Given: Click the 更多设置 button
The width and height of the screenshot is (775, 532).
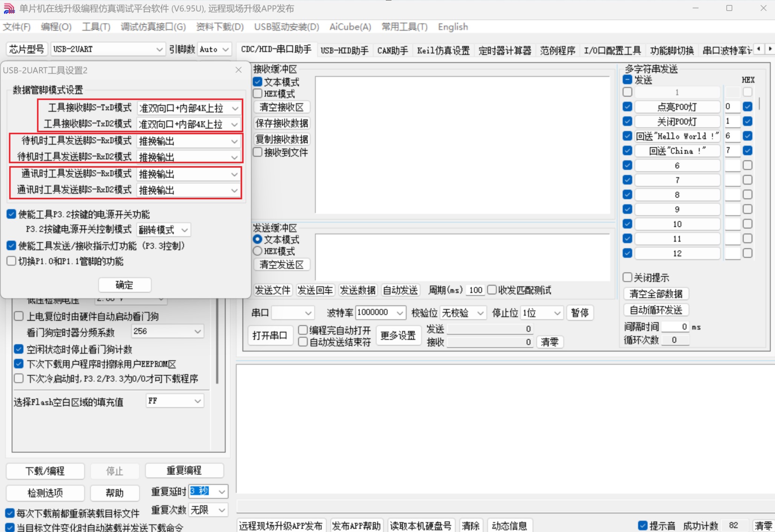Looking at the screenshot, I should [398, 335].
